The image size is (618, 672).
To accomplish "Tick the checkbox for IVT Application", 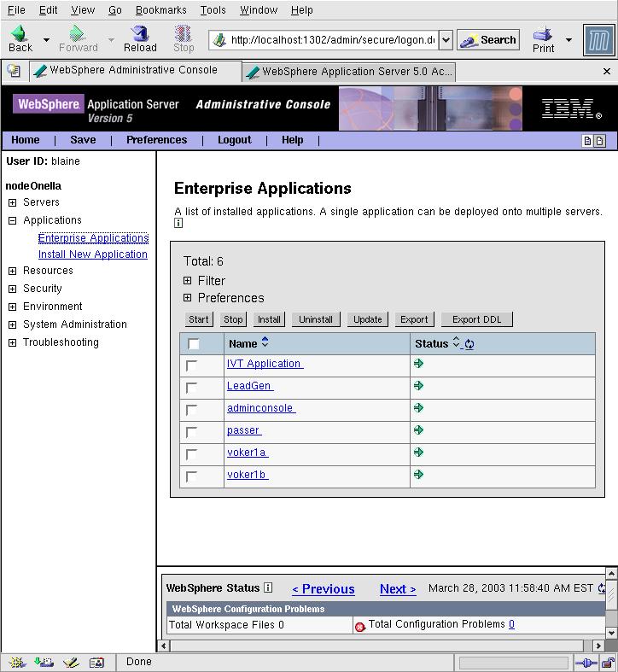I will pos(191,365).
